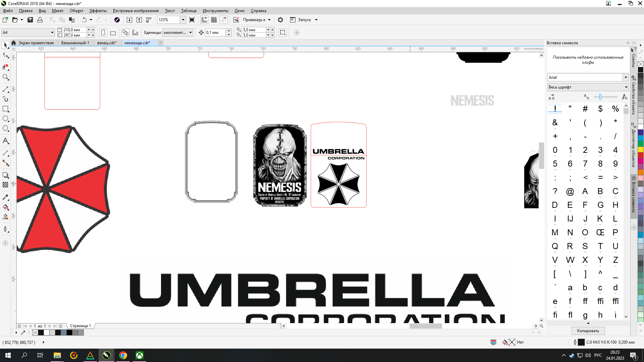The width and height of the screenshot is (644, 362).
Task: Toggle snapping off icon
Action: coord(236,20)
